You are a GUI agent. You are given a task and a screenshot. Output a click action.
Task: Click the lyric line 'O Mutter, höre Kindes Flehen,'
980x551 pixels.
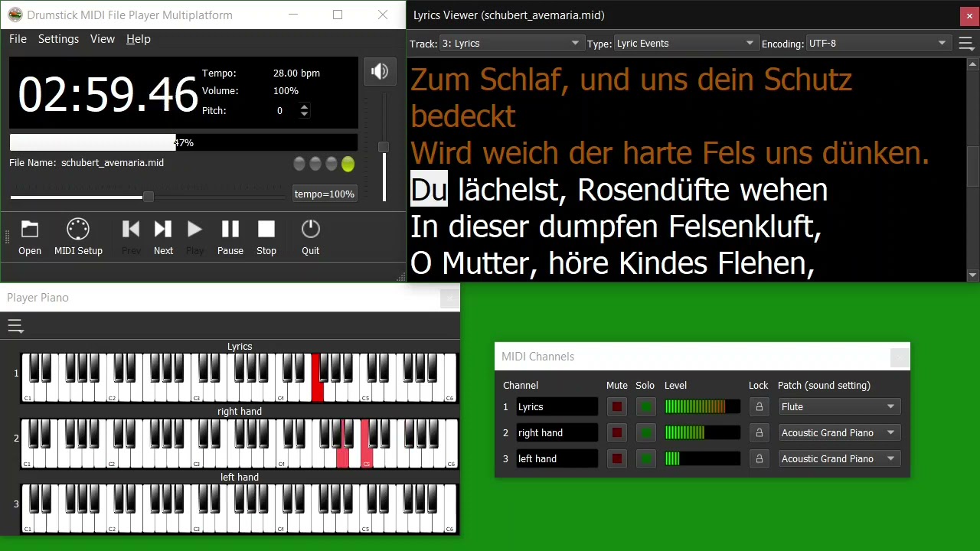tap(612, 263)
